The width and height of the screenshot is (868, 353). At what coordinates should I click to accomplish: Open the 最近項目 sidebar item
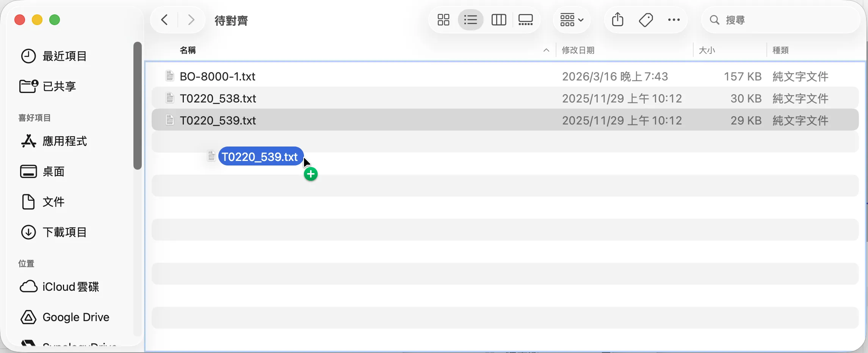point(64,56)
